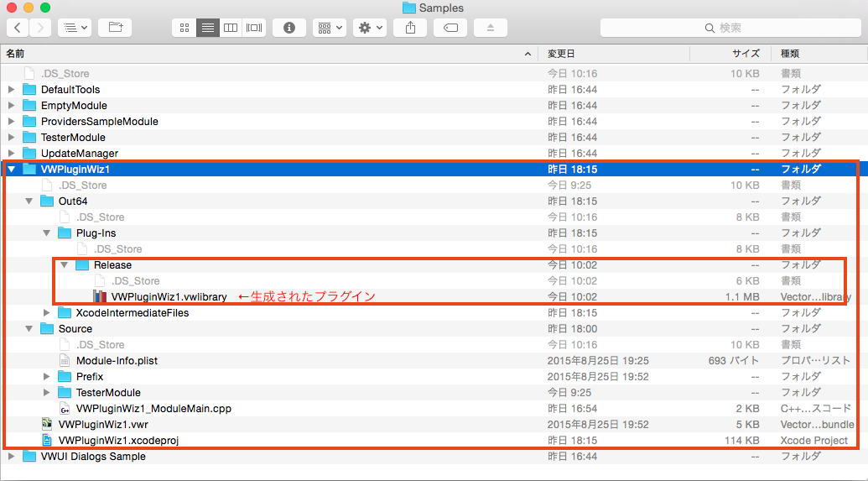
Task: Click the Xcode Project kind cell
Action: coord(813,441)
